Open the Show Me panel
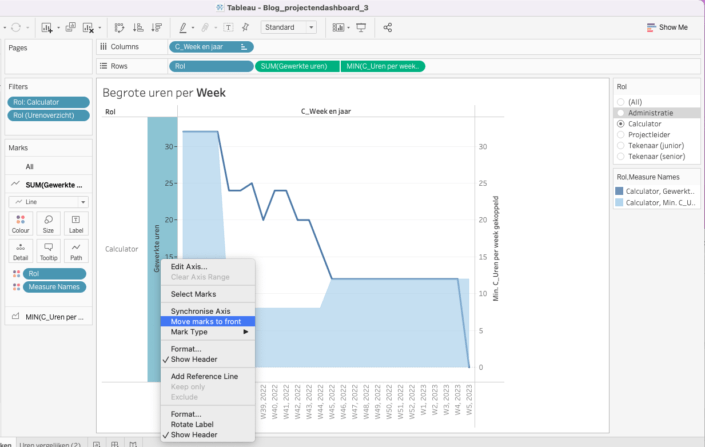Viewport: 705px width, 447px height. click(x=666, y=27)
